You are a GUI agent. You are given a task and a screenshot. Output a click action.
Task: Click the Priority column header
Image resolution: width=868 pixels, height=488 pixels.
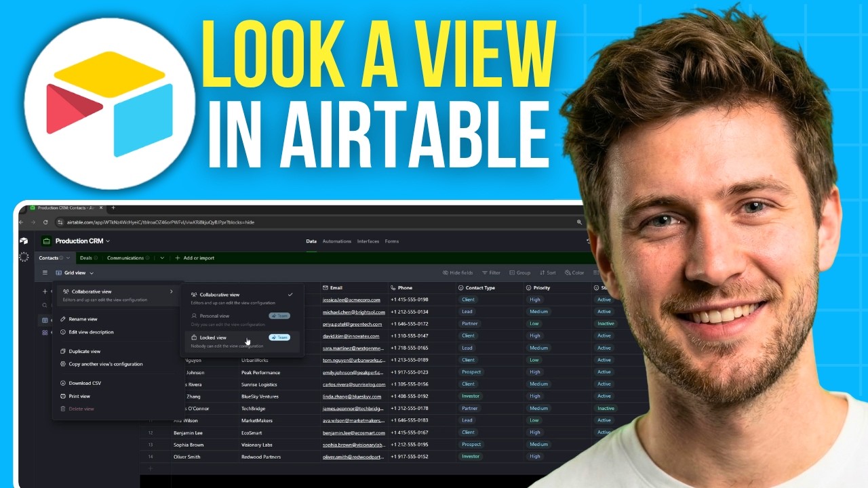[x=557, y=287]
